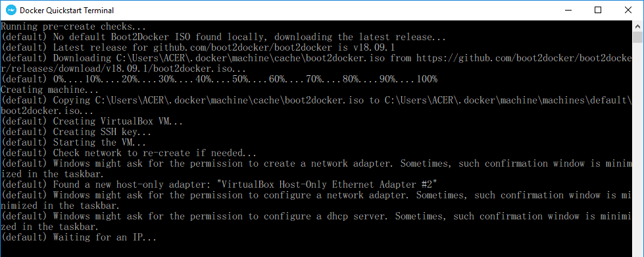644x257 pixels.
Task: Click the 'Running pre-create checks...' line
Action: pyautogui.click(x=74, y=27)
